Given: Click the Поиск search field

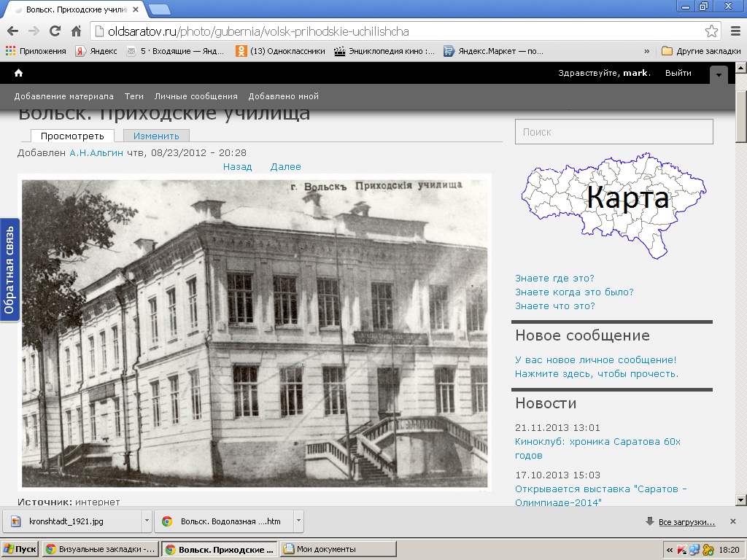Looking at the screenshot, I should [x=614, y=132].
